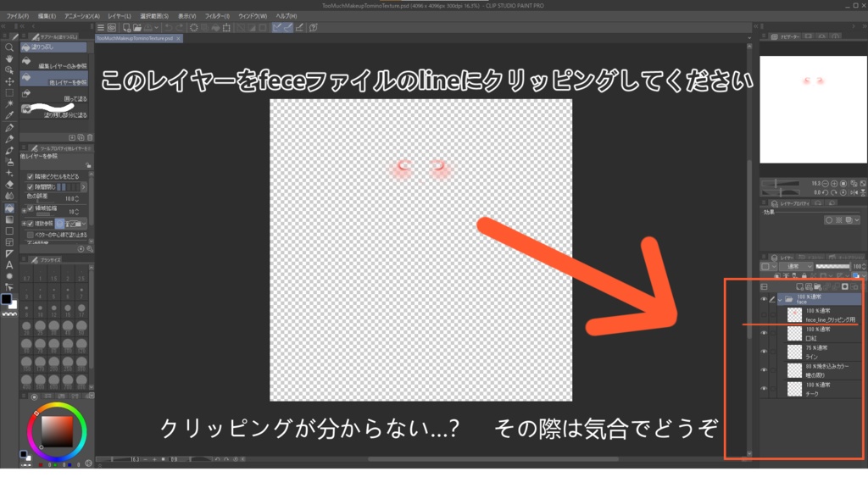Screen dimensions: 868x488
Task: Collapse the face layer folder
Action: pos(780,299)
